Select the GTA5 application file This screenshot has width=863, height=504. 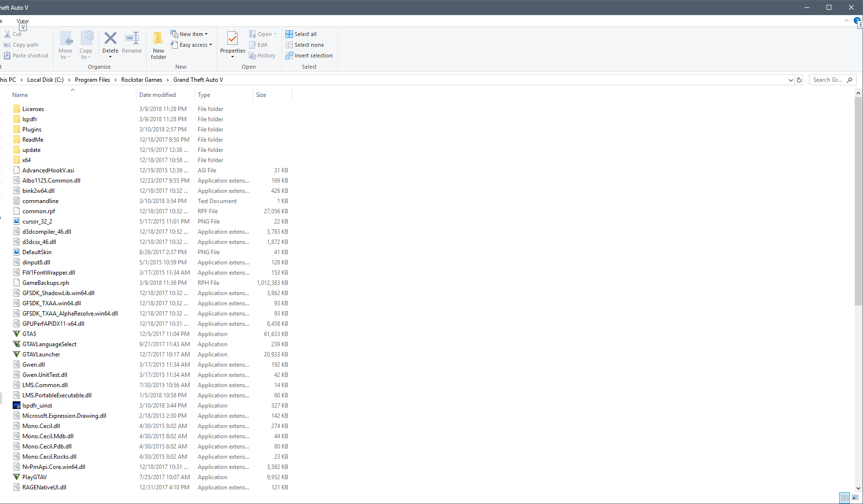pyautogui.click(x=29, y=334)
